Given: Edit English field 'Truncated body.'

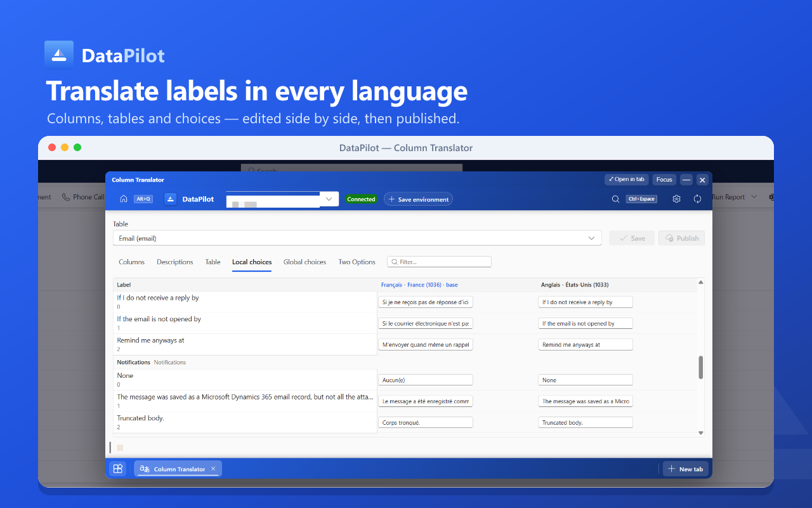Looking at the screenshot, I should (x=586, y=422).
